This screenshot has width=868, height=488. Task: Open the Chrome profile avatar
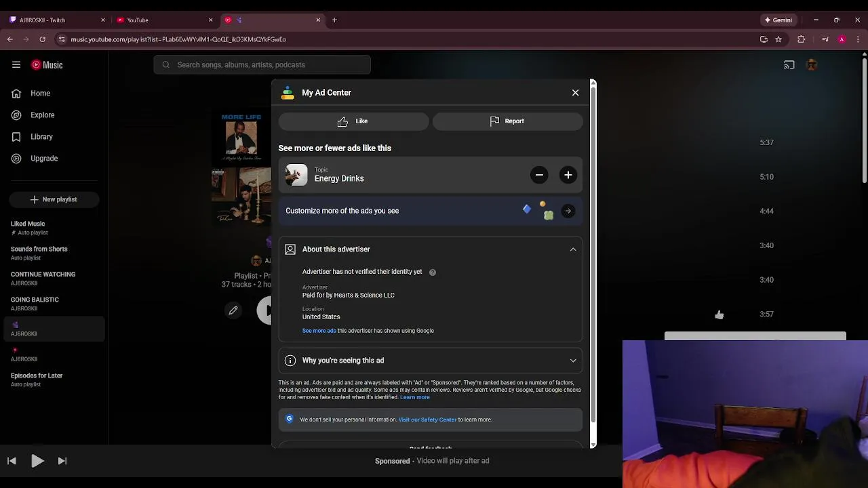click(x=842, y=39)
